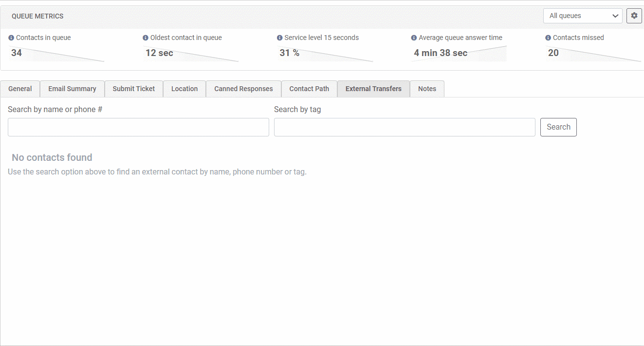644x346 pixels.
Task: Click the search by tag field
Action: click(405, 127)
